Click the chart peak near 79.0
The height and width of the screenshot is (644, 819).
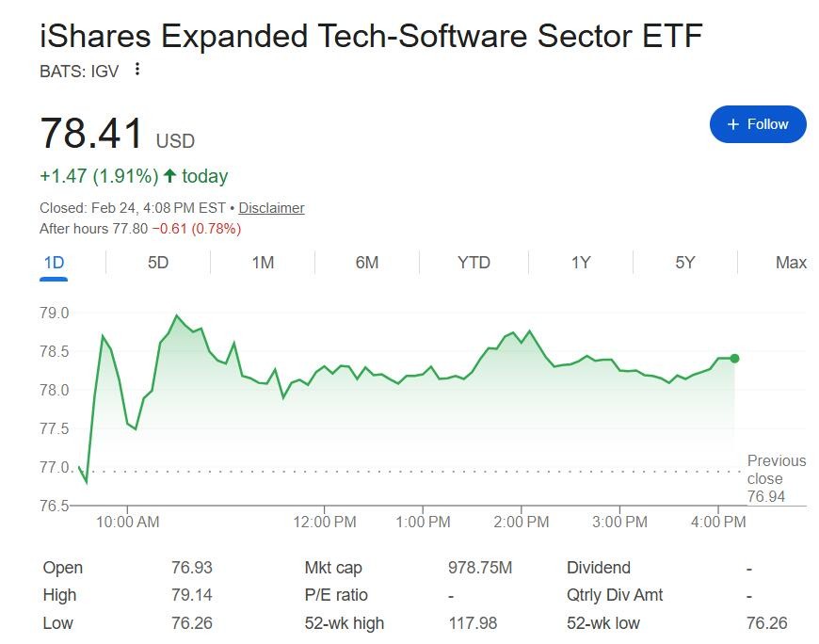176,316
